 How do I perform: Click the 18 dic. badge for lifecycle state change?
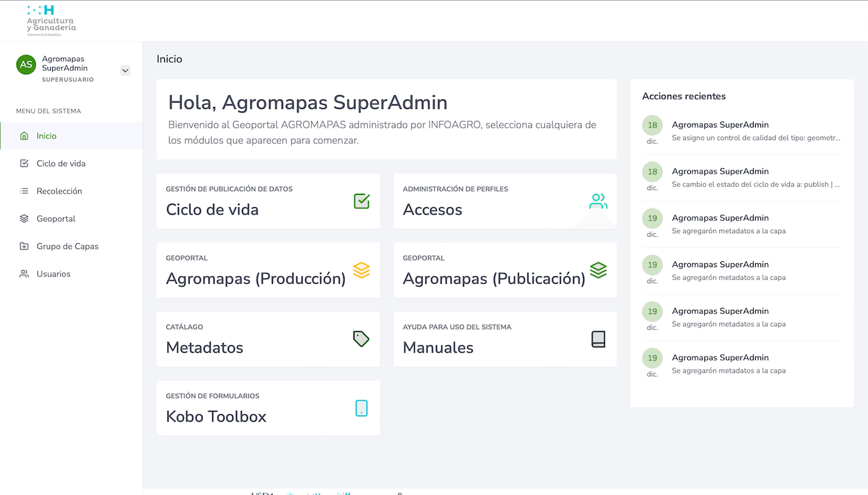[x=652, y=172]
